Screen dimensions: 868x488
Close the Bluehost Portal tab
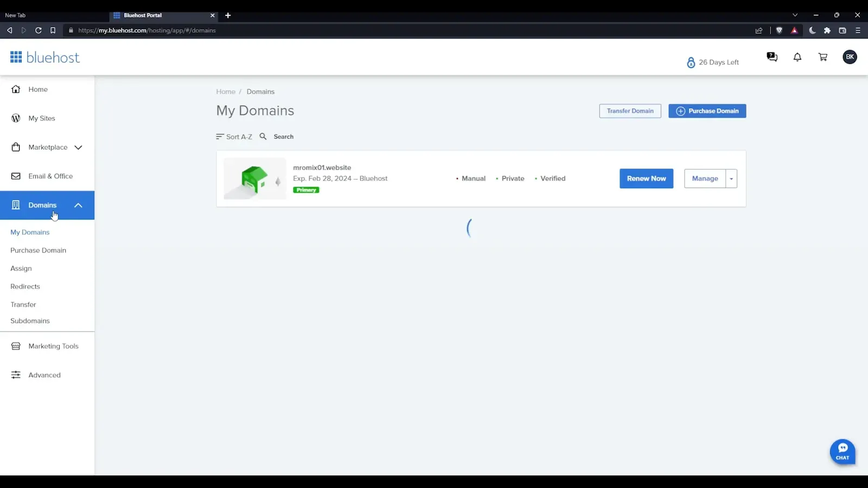coord(213,15)
